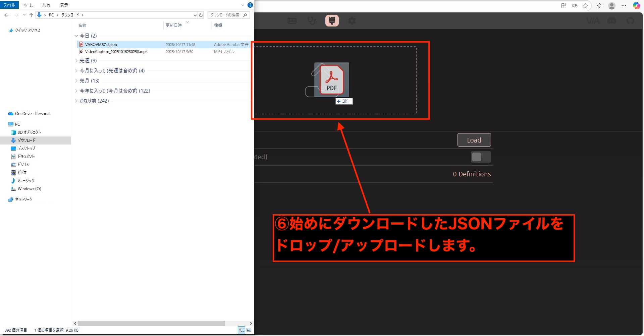Add page to favorites with star icon
This screenshot has width=644, height=336.
point(585,6)
